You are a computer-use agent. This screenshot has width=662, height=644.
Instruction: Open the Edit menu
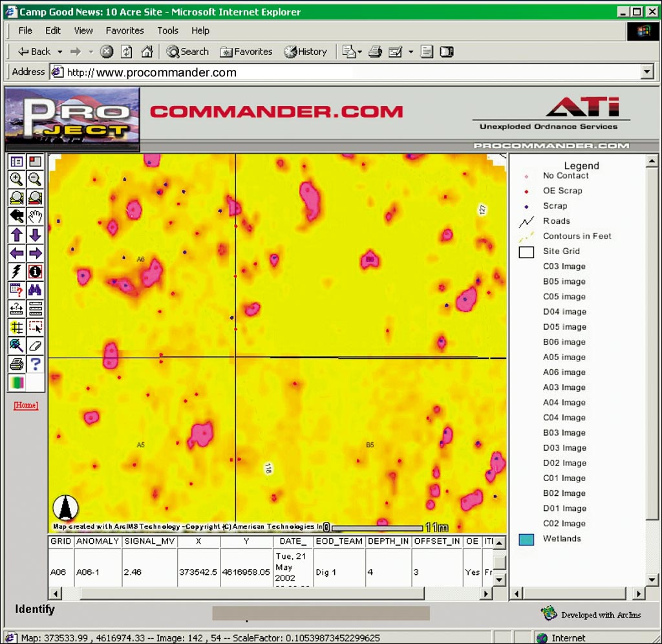coord(53,30)
